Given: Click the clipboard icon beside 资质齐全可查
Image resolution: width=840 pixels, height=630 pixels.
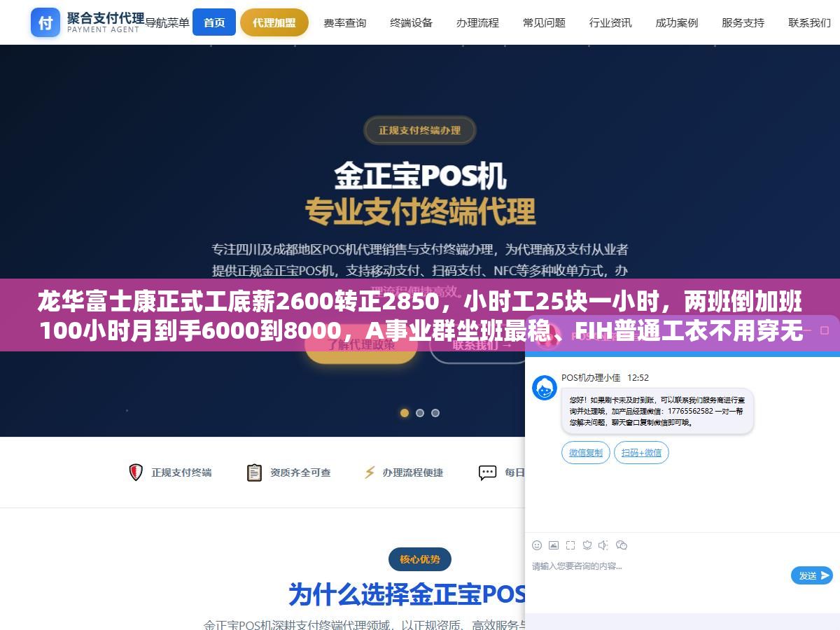Looking at the screenshot, I should 254,472.
